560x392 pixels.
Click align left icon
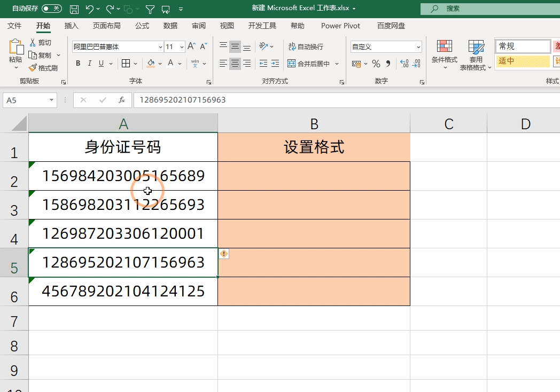(x=223, y=64)
